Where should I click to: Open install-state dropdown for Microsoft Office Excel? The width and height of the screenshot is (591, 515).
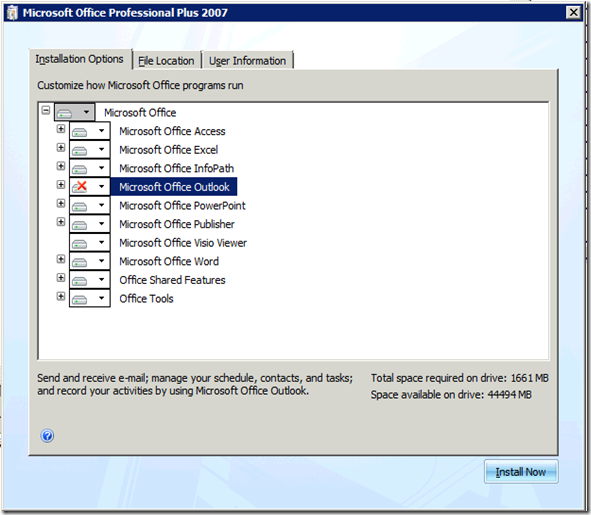point(90,149)
